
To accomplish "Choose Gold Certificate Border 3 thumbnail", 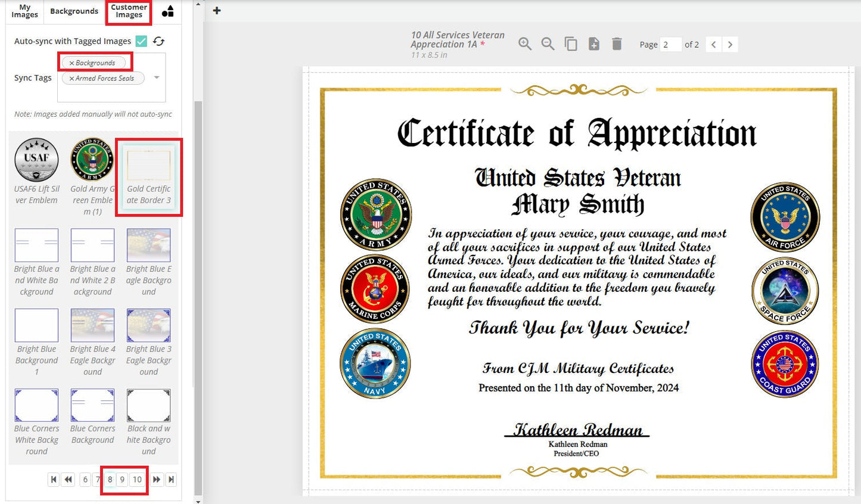I will click(149, 165).
